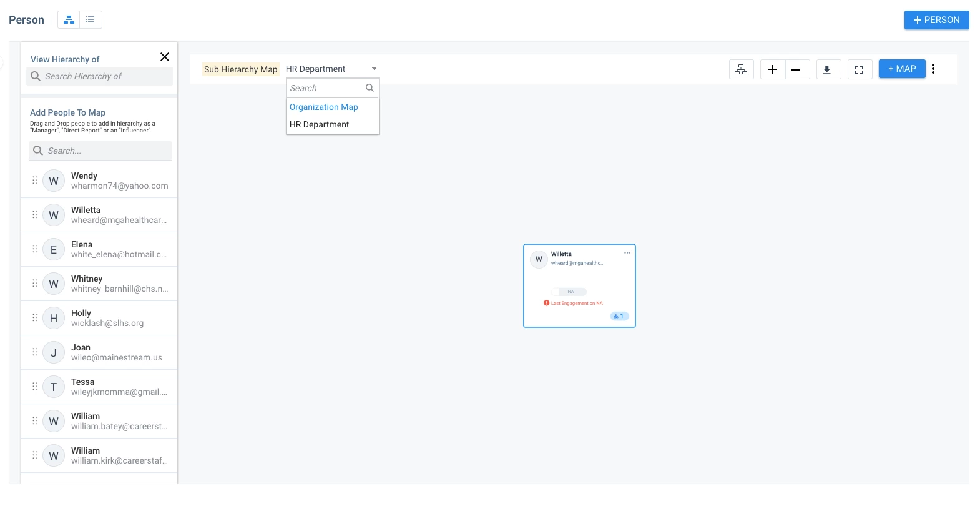Click Joan's avatar circle

[x=54, y=352]
